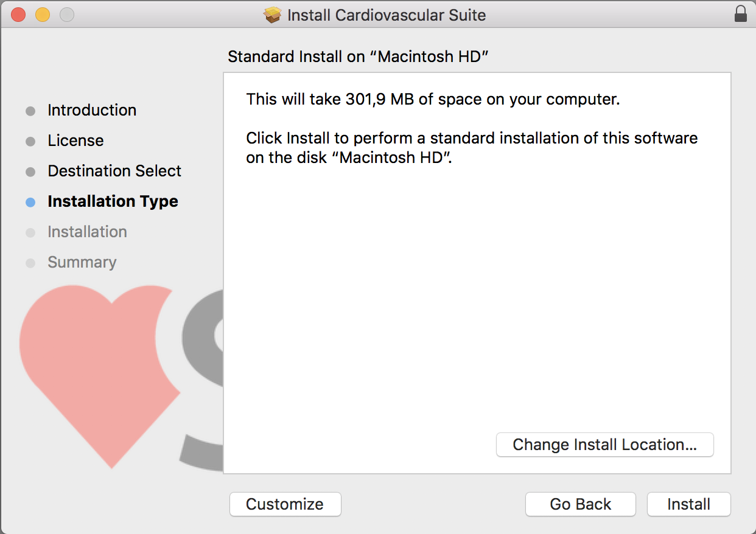Select the Installation Type step
Screen dimensions: 756x534
coord(113,201)
